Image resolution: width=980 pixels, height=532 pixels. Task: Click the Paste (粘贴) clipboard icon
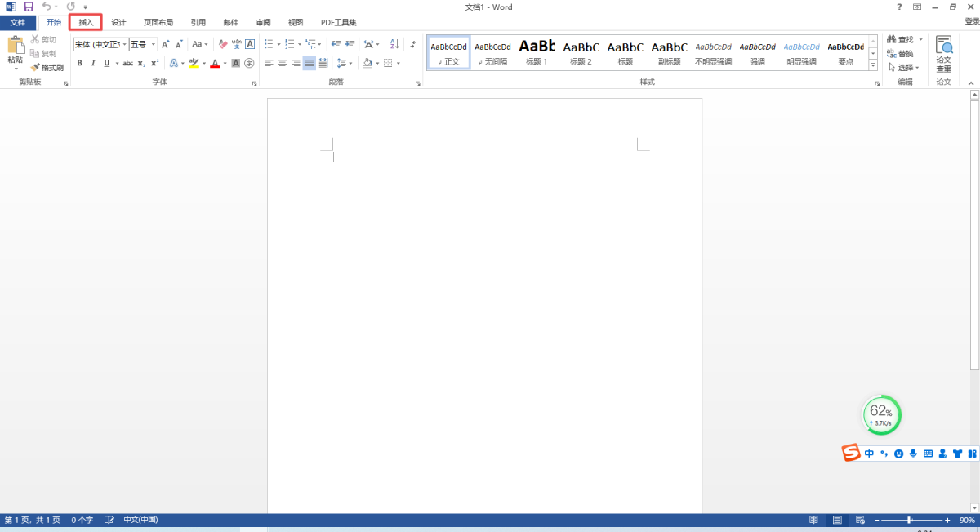click(x=16, y=50)
